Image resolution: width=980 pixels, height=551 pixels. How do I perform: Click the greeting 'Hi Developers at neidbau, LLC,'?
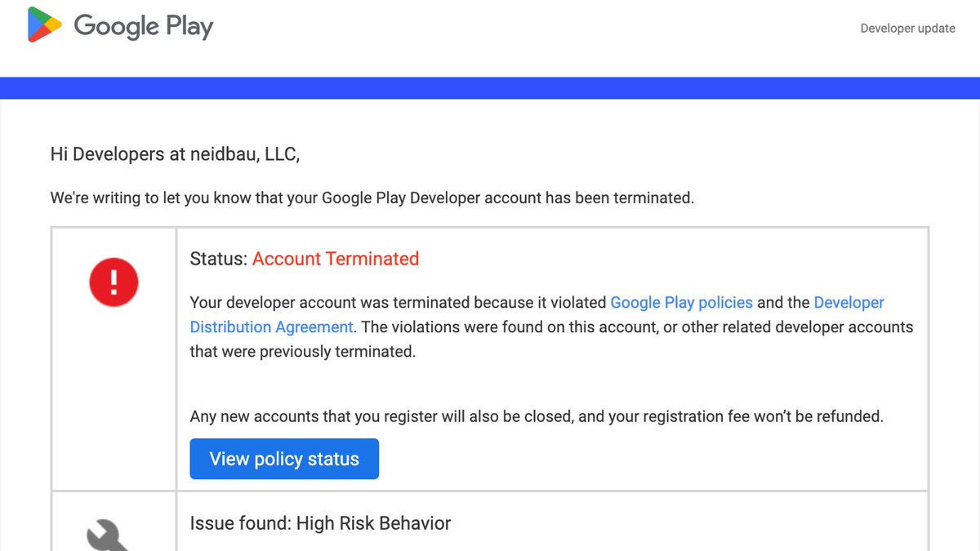(175, 154)
